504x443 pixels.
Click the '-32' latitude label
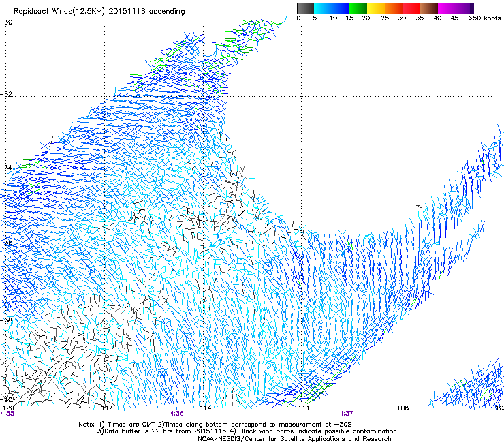[6, 94]
